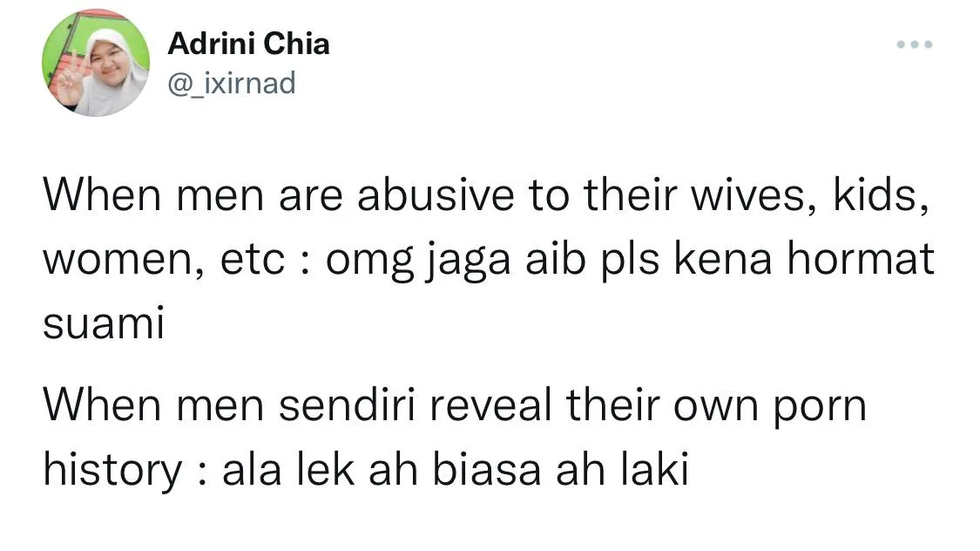Click the word "sendiri" in the tweet
Viewport: 980px width, 551px height.
coord(347,405)
